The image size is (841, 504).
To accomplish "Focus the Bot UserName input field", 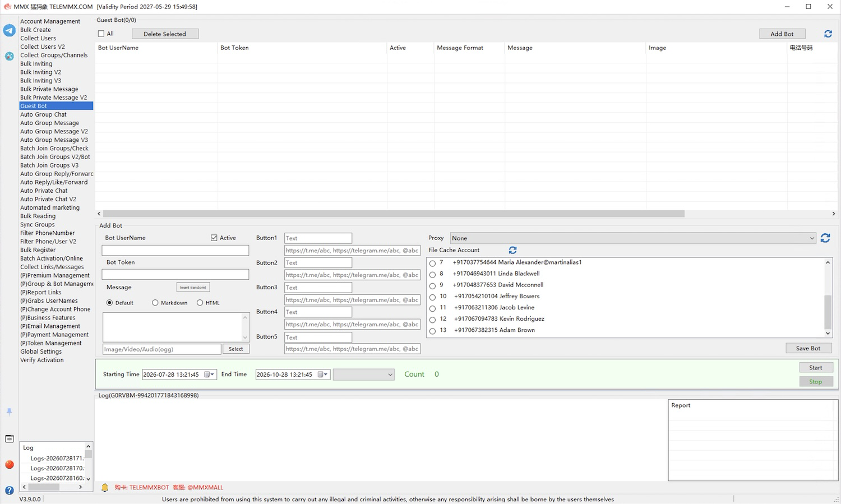I will click(175, 251).
